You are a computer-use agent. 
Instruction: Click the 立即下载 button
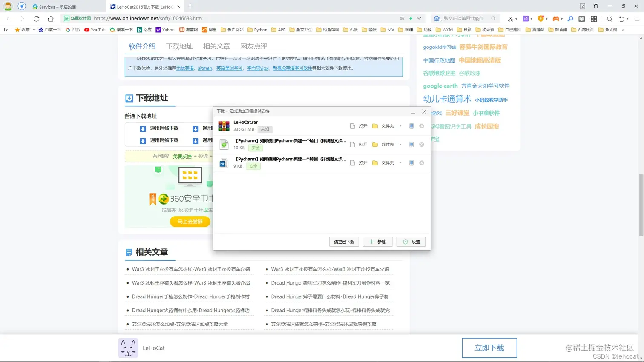[x=489, y=348]
